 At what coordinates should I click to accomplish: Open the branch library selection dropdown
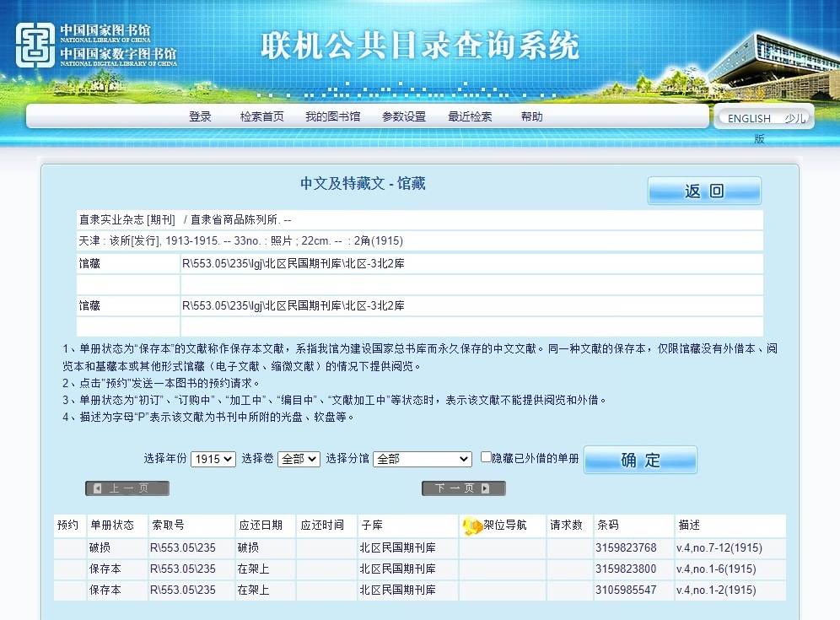click(x=422, y=459)
